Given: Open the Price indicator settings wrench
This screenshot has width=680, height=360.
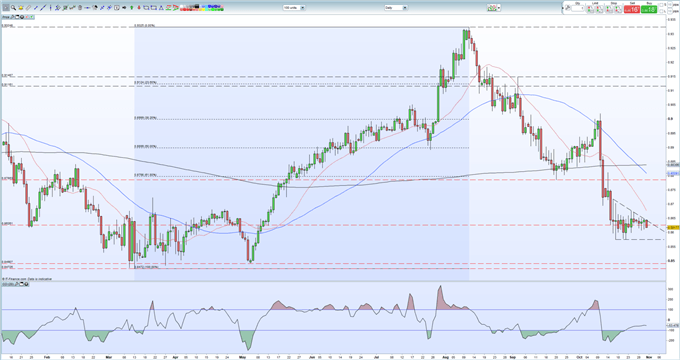Looking at the screenshot, I should [x=13, y=17].
